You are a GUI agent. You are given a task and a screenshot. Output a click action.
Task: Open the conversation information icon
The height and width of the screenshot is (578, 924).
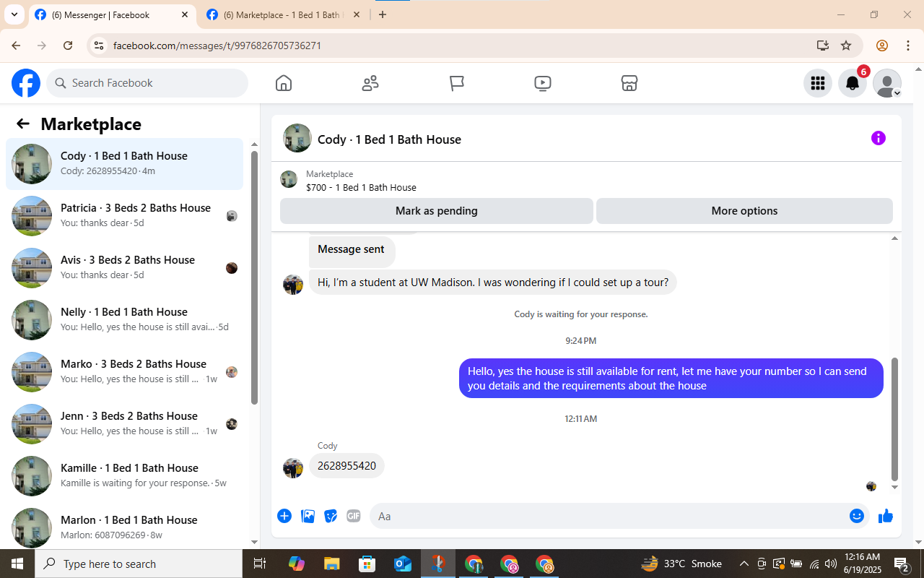879,138
